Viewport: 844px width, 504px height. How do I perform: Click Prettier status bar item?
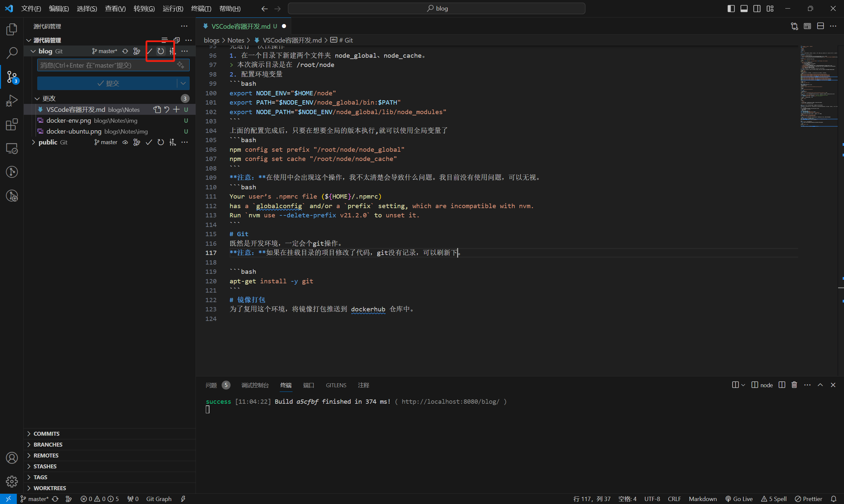808,499
